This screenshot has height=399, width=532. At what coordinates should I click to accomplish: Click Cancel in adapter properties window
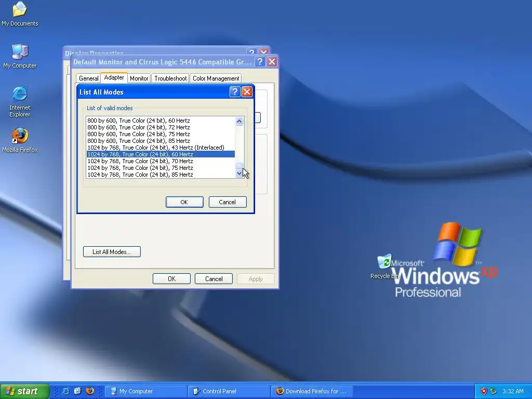tap(214, 279)
